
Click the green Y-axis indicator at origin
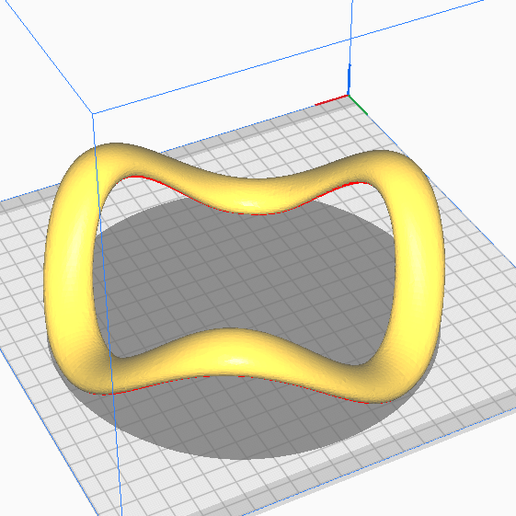(358, 105)
